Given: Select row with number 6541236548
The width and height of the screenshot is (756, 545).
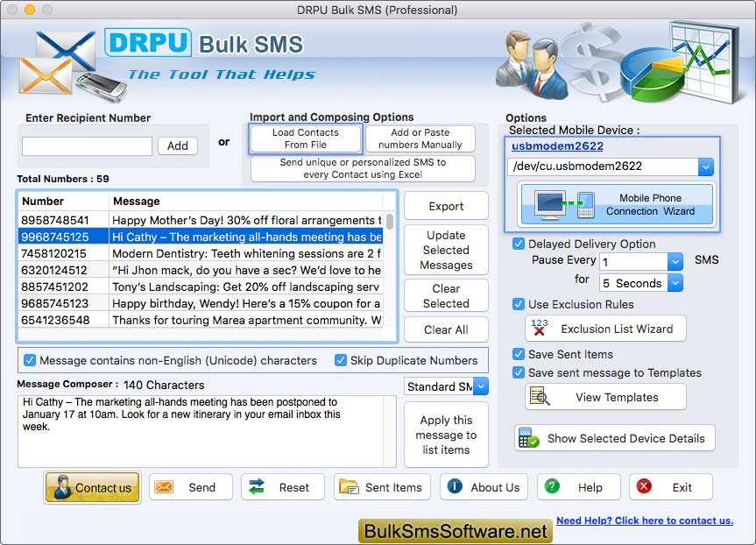Looking at the screenshot, I should coord(201,320).
